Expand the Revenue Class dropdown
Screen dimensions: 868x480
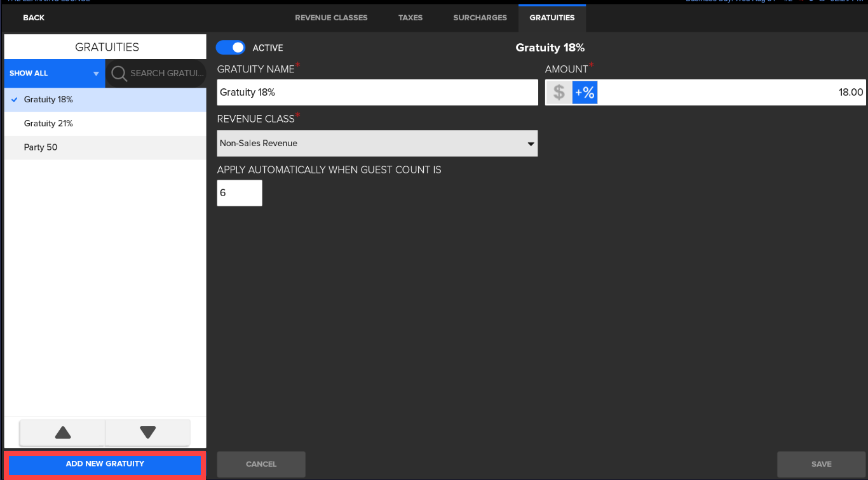tap(377, 143)
